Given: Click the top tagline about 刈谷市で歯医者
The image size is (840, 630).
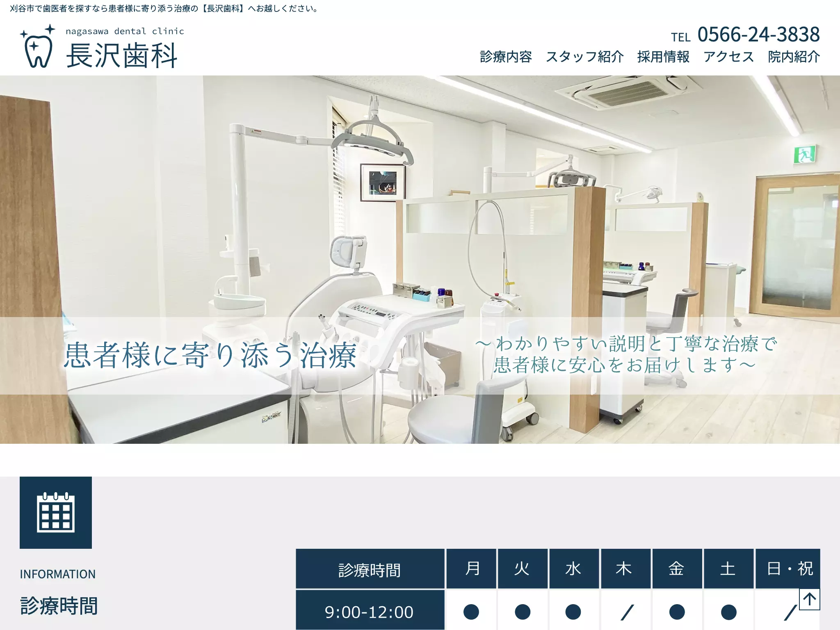Looking at the screenshot, I should (x=165, y=9).
